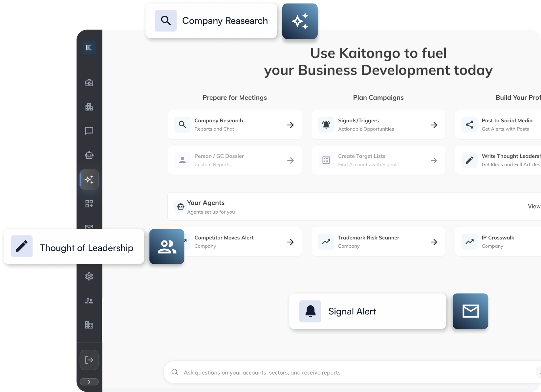Click the Post to Social Media title
This screenshot has height=392, width=541.
[x=507, y=120]
